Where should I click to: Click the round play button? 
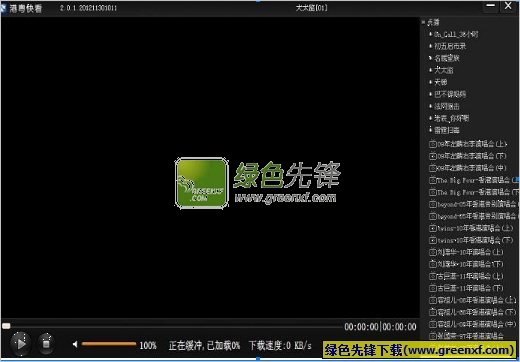click(x=21, y=343)
